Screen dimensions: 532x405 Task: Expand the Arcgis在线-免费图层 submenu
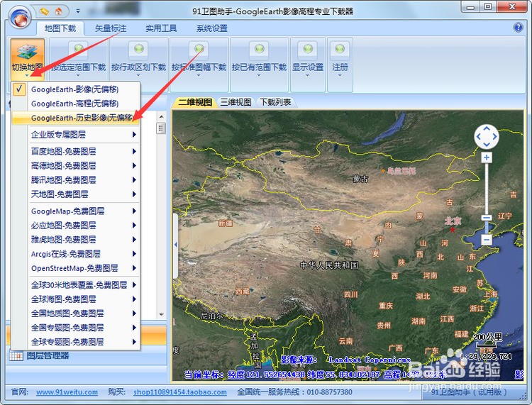click(x=76, y=254)
